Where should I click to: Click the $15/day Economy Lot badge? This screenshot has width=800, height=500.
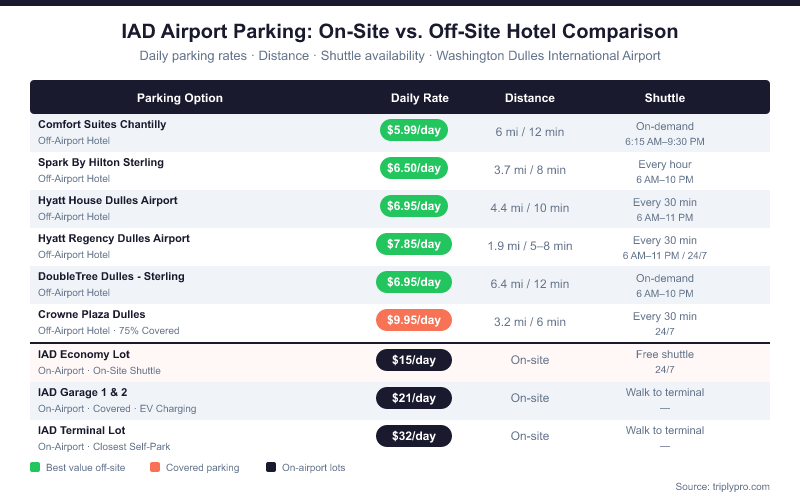[414, 360]
